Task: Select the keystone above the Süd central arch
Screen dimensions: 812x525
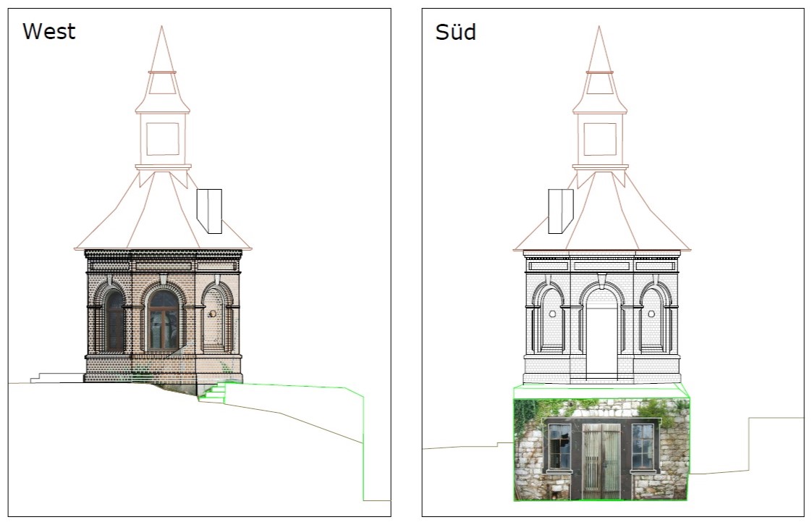Action: 601,279
